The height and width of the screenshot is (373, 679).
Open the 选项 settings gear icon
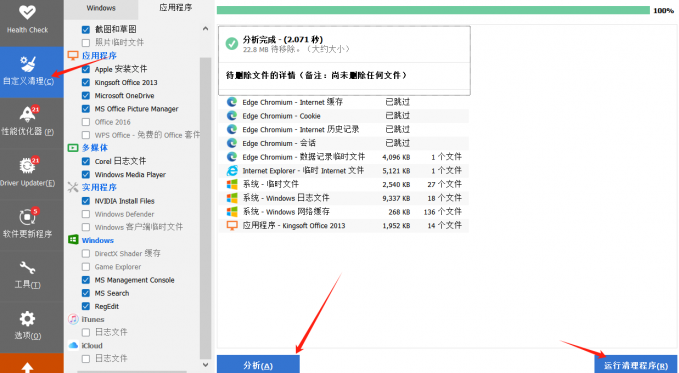pyautogui.click(x=27, y=318)
